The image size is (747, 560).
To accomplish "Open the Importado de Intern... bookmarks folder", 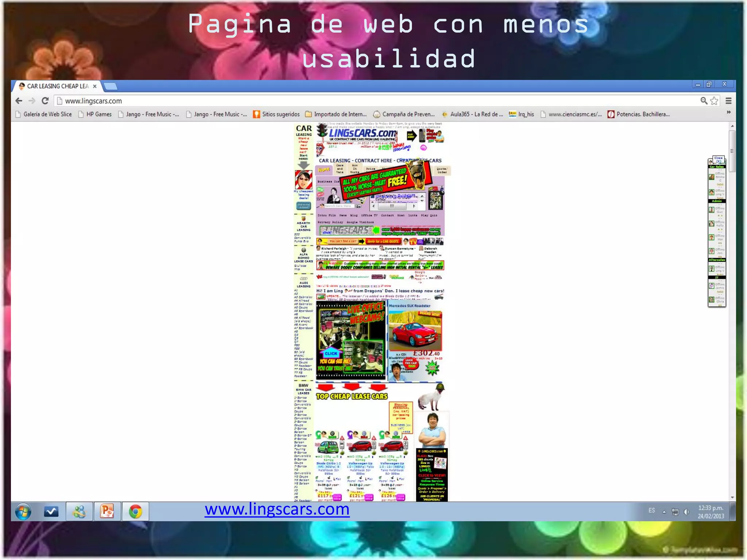I will (x=336, y=114).
